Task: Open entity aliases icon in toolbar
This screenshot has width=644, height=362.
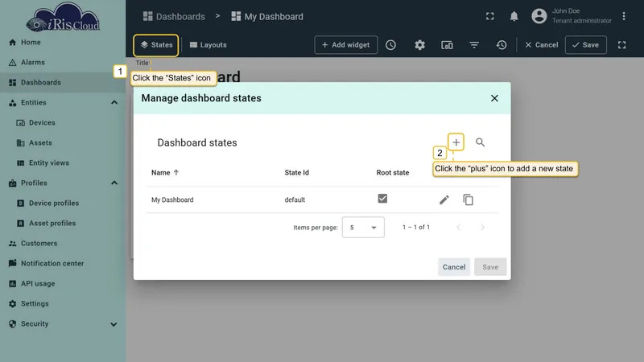Action: coord(447,45)
